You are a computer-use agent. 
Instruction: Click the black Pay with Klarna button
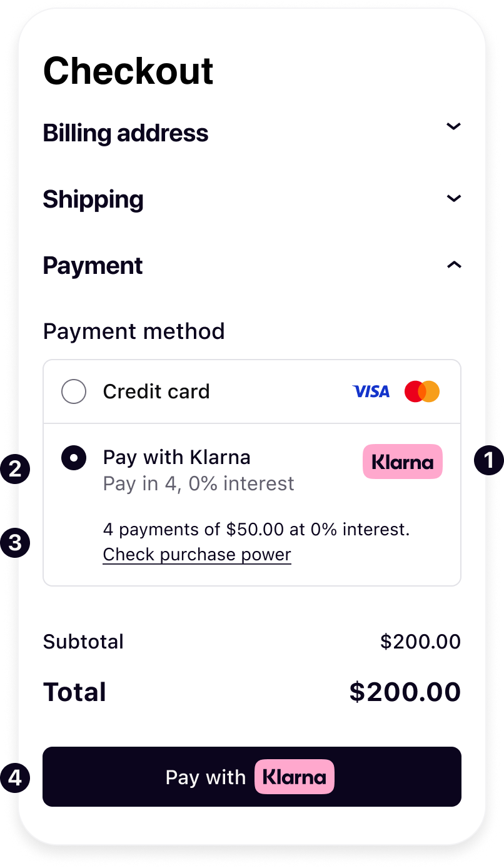point(252,777)
